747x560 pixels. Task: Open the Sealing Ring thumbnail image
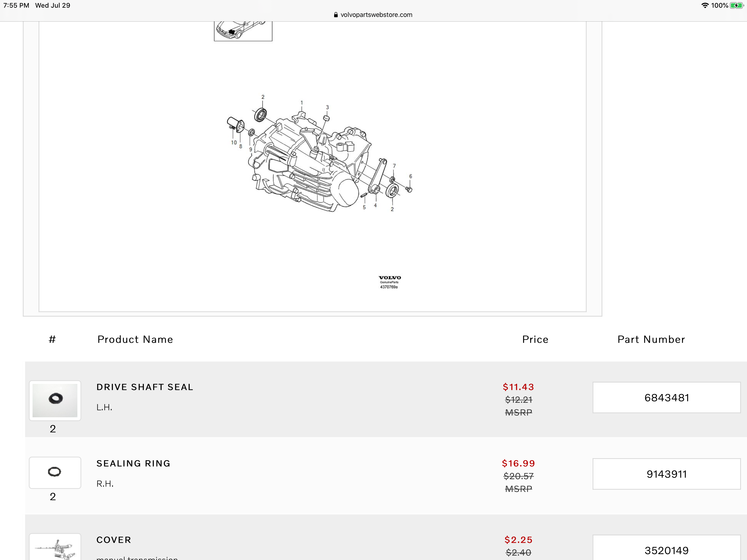click(x=55, y=472)
